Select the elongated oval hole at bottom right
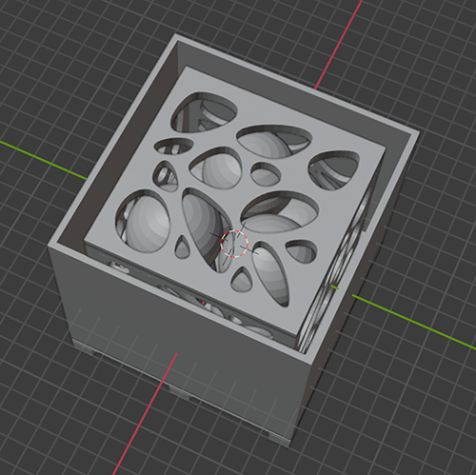Viewport: 476px width, 475px height. click(x=270, y=274)
